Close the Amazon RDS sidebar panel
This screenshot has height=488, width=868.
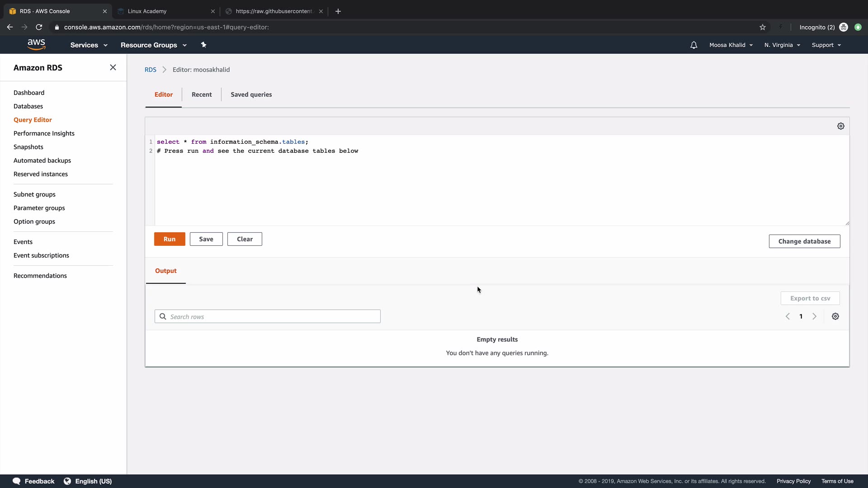(113, 67)
